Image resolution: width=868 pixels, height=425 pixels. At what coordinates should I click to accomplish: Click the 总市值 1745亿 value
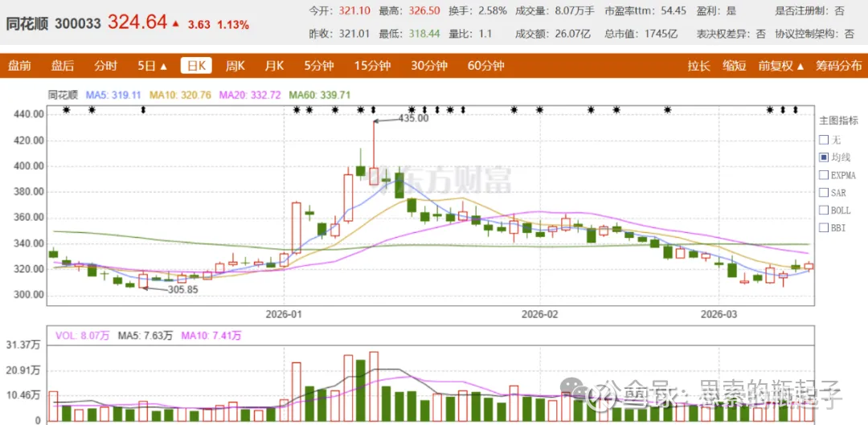coord(661,34)
